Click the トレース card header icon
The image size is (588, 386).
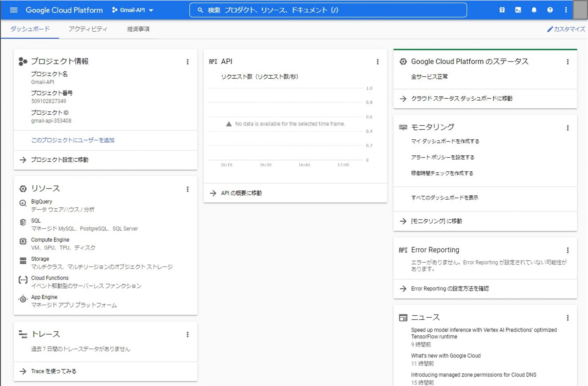23,334
